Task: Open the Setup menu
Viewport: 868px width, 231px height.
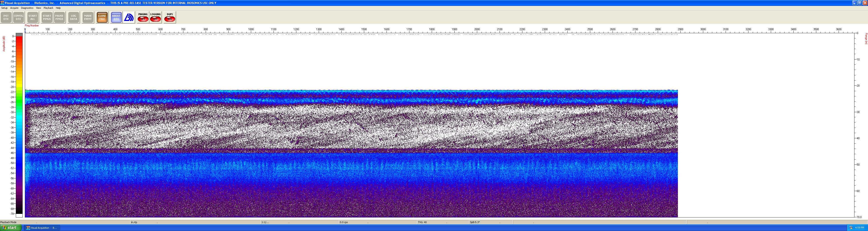Action: point(4,8)
